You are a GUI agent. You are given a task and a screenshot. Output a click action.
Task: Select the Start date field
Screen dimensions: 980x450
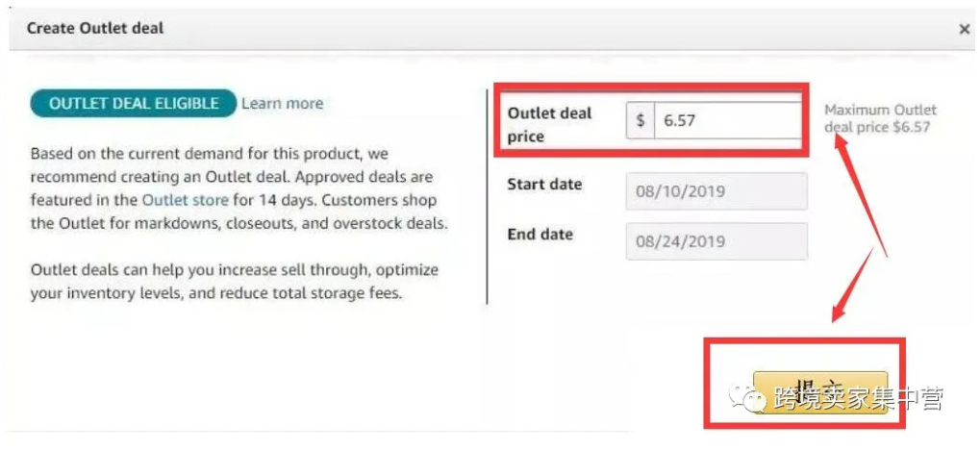716,191
